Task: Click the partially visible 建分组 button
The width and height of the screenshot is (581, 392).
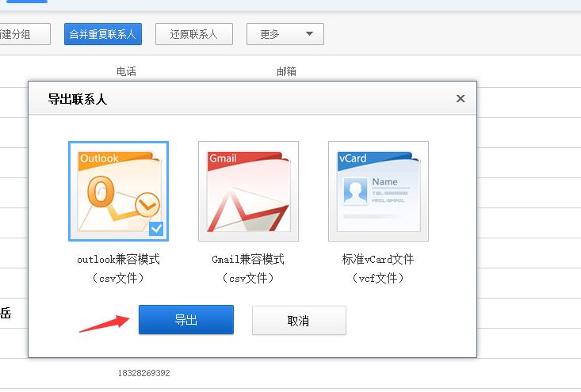Action: (25, 34)
